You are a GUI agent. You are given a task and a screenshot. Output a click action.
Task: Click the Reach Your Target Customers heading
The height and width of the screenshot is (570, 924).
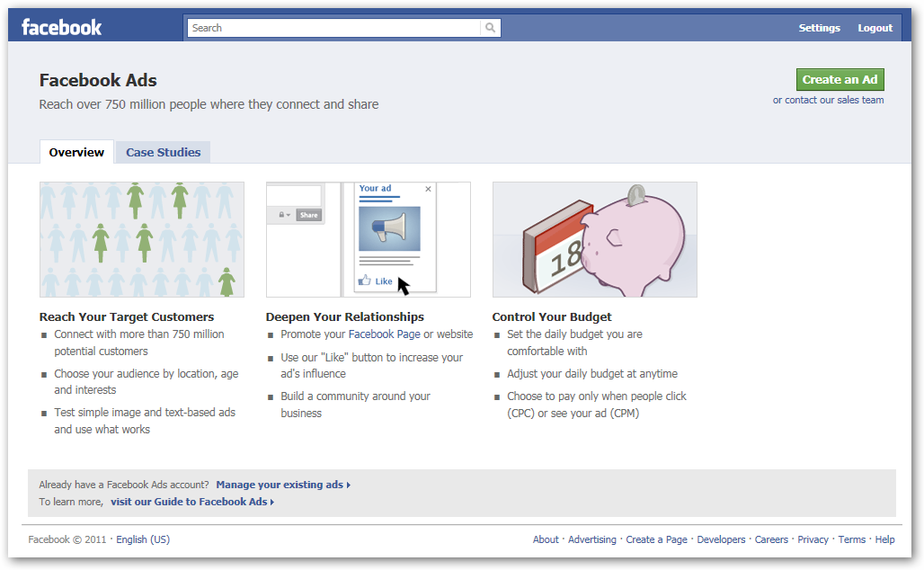click(x=127, y=316)
